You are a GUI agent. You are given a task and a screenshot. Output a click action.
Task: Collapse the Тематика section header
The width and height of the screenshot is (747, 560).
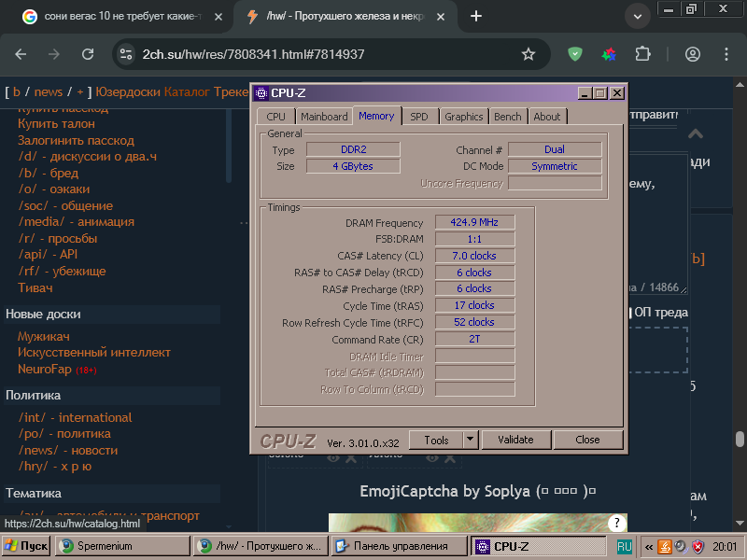[x=112, y=494]
